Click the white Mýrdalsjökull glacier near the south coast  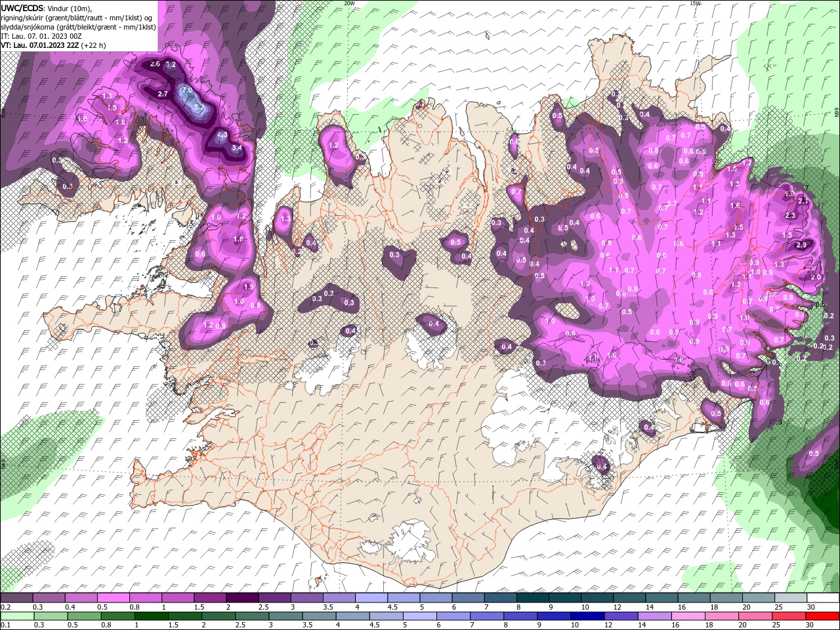point(410,541)
